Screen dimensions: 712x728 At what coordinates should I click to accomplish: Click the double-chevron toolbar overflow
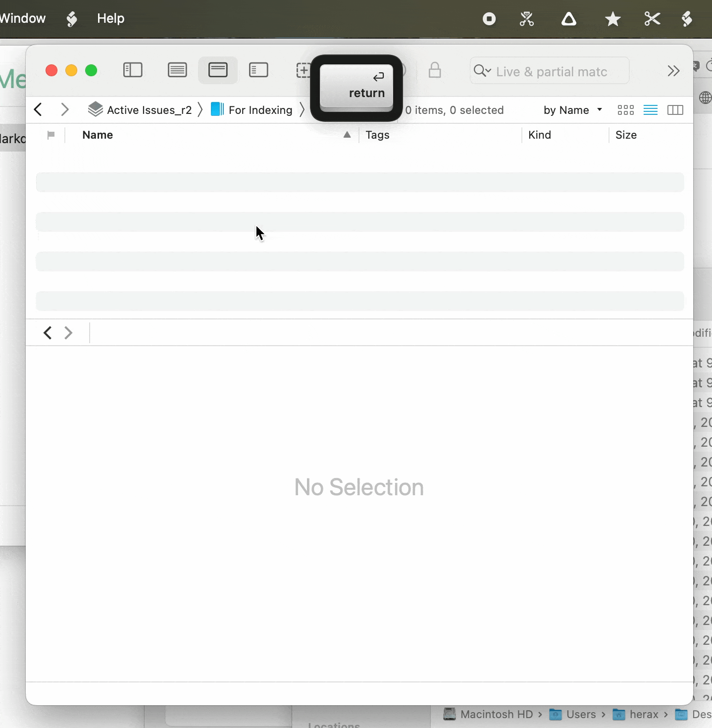pyautogui.click(x=674, y=71)
